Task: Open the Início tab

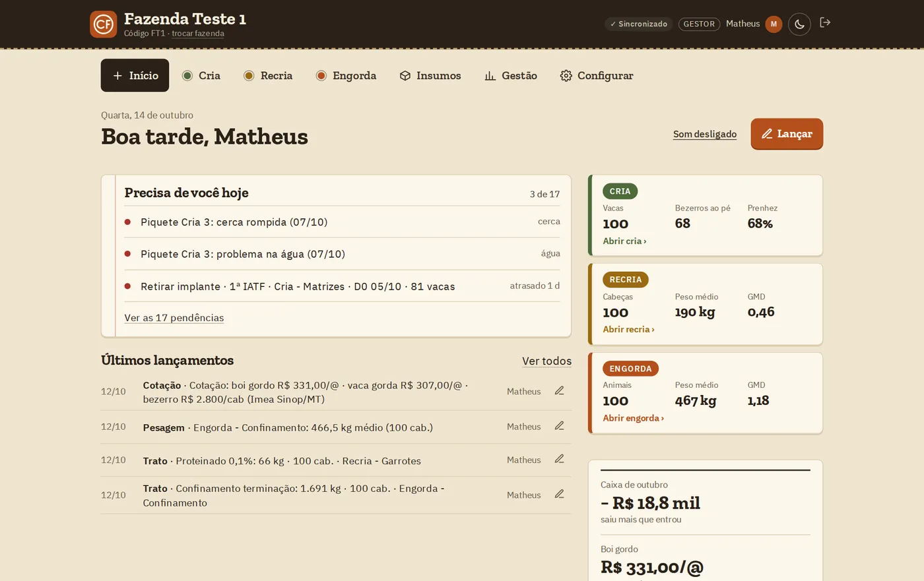Action: [135, 75]
